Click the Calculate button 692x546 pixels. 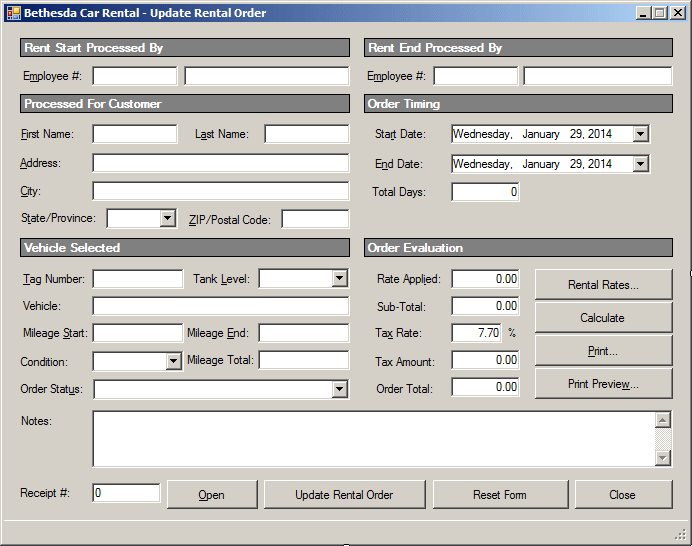(x=603, y=317)
